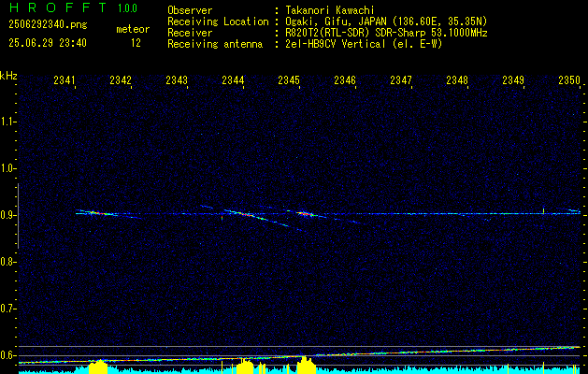Click the yellow power peak below 2344
The image size is (588, 374).
click(245, 367)
